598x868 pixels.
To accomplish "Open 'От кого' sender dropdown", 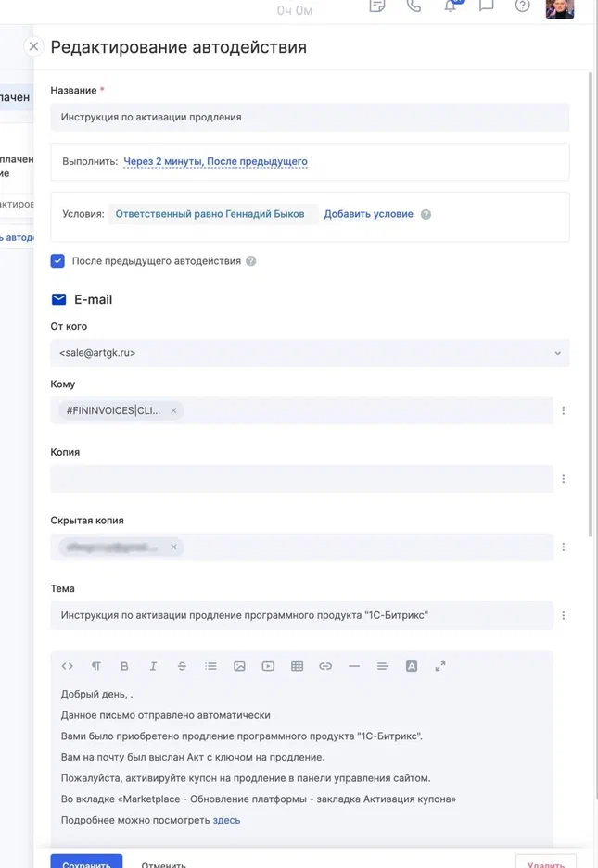I will point(310,353).
